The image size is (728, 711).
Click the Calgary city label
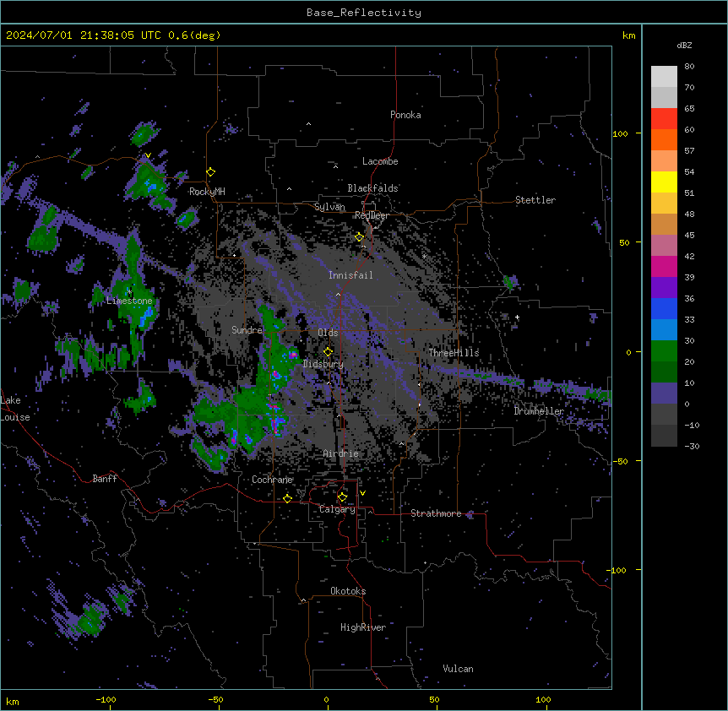337,509
